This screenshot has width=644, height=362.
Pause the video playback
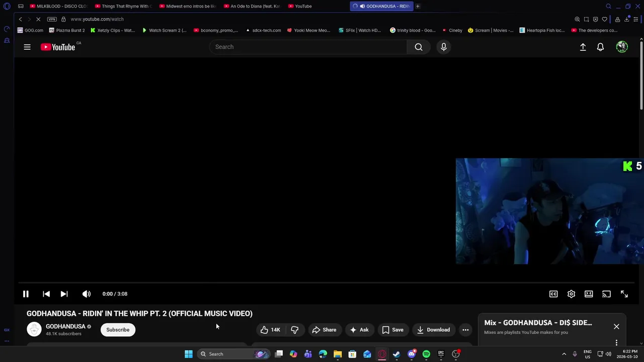[x=26, y=294]
